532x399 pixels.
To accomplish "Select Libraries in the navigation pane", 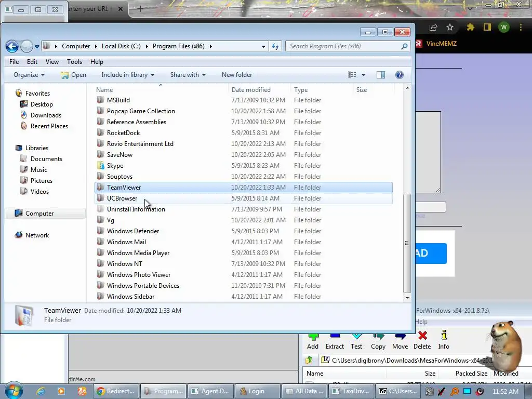I will [37, 148].
